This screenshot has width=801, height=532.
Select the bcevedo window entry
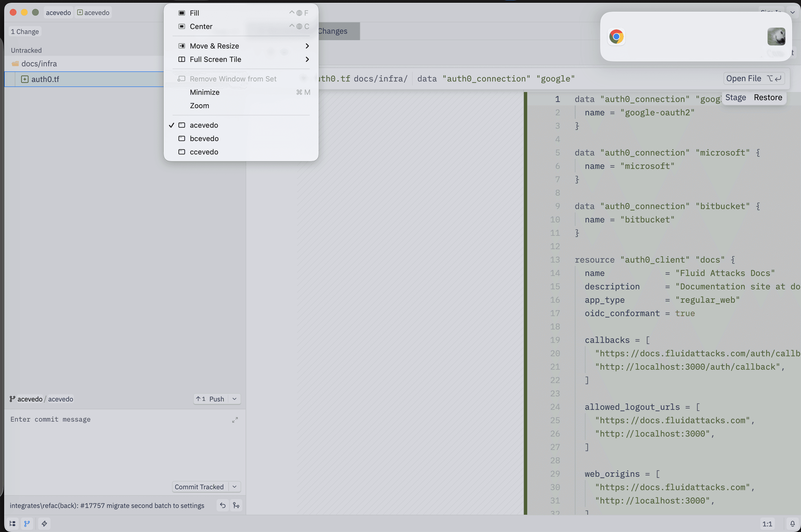[204, 138]
